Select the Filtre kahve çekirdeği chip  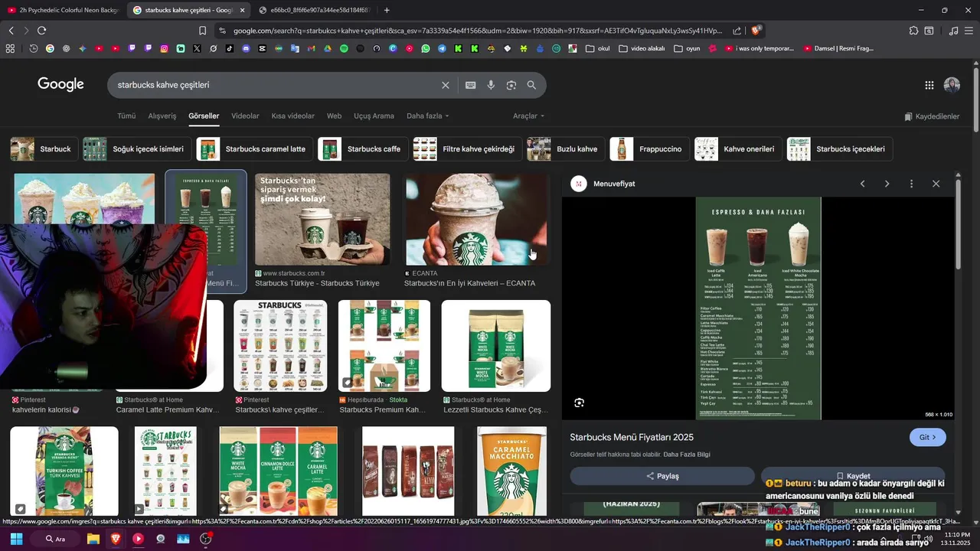click(467, 149)
